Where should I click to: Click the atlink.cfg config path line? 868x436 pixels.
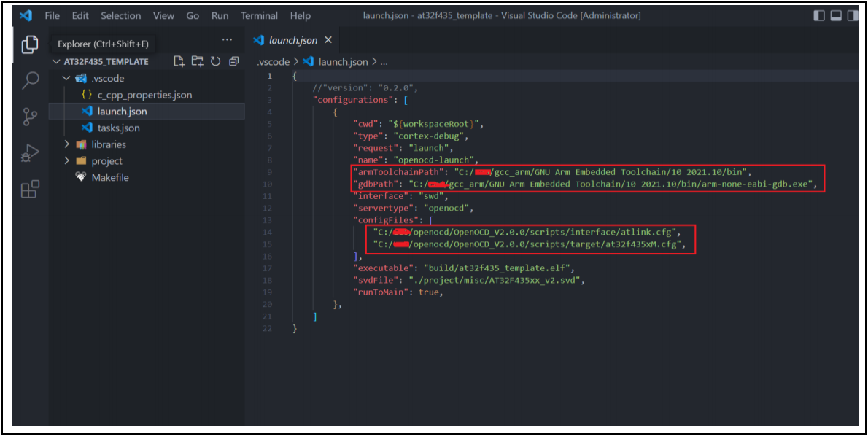[526, 232]
